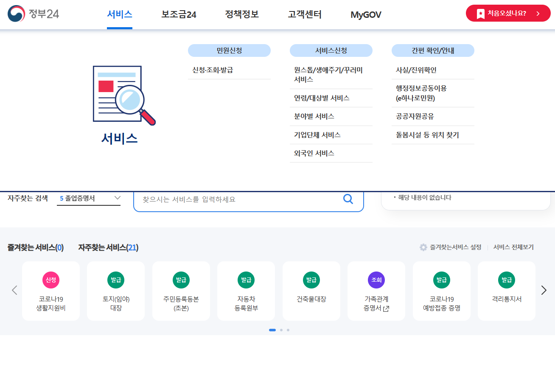Screen dimensions: 555x392
Task: Select the 발급 icon on 토지(임야)대장
Action: click(116, 280)
